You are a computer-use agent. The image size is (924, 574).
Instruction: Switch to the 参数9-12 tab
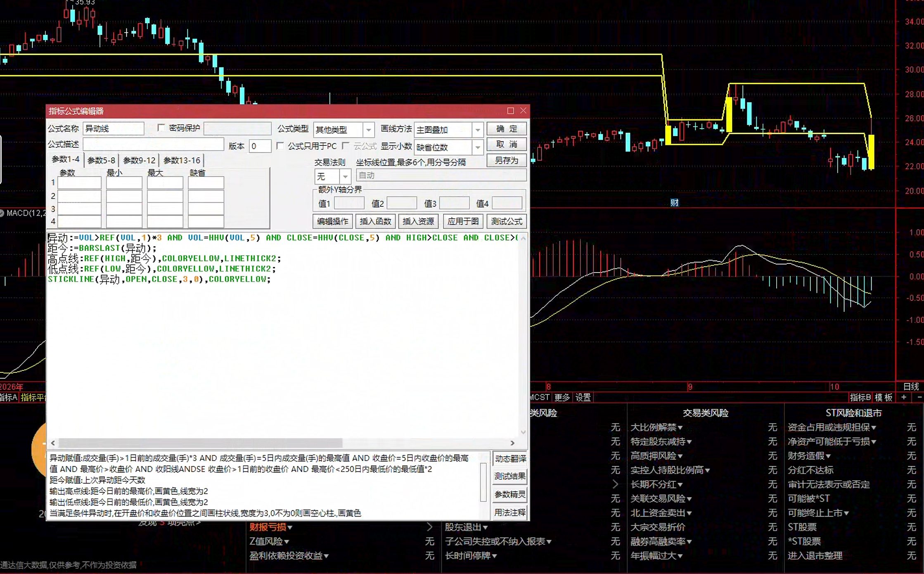click(139, 160)
